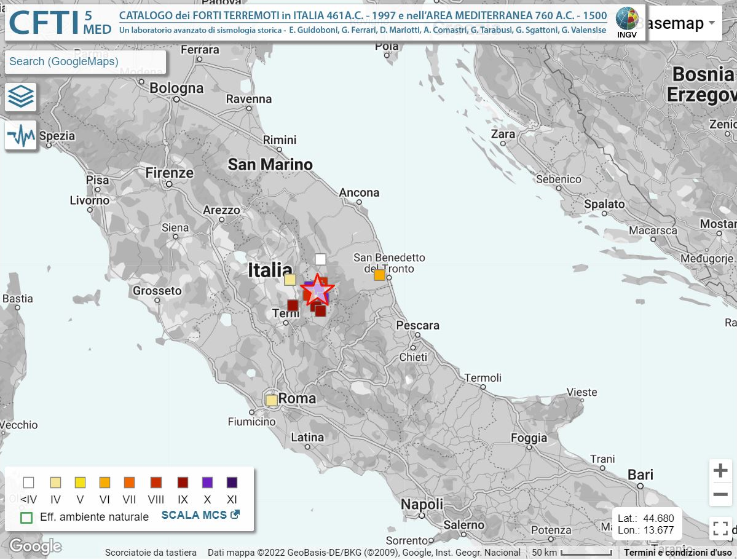Click the intensity X purple legend swatch

pyautogui.click(x=207, y=483)
